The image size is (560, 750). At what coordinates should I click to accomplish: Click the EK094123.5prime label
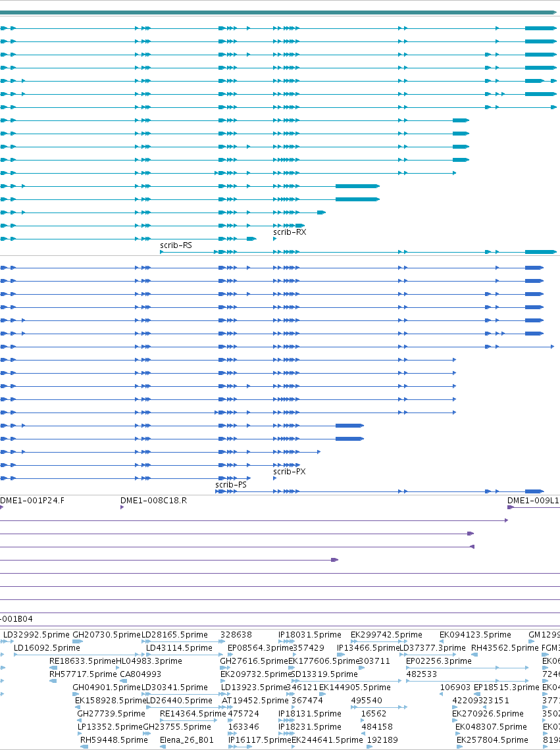point(475,635)
